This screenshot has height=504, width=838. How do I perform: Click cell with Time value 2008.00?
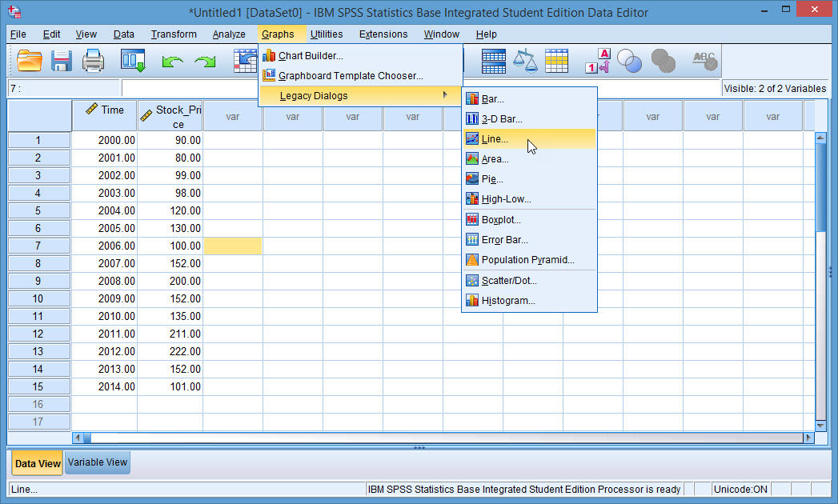tap(105, 281)
